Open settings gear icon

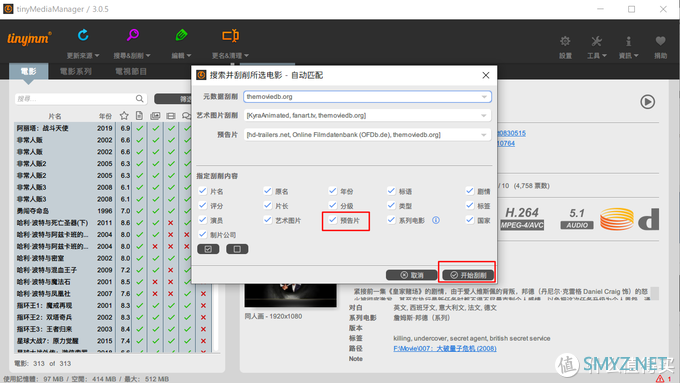(565, 41)
